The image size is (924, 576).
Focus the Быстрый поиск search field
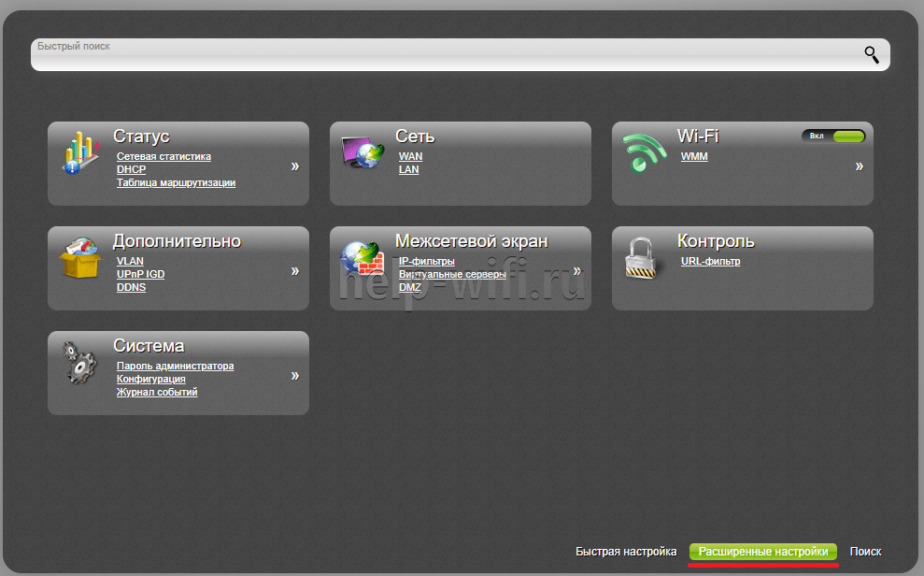tap(461, 55)
